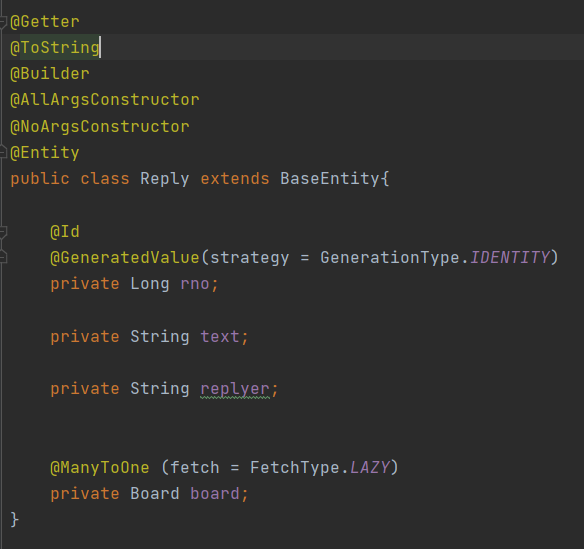Click the underlined replyer field name
Screen dimensions: 584x549
[235, 389]
